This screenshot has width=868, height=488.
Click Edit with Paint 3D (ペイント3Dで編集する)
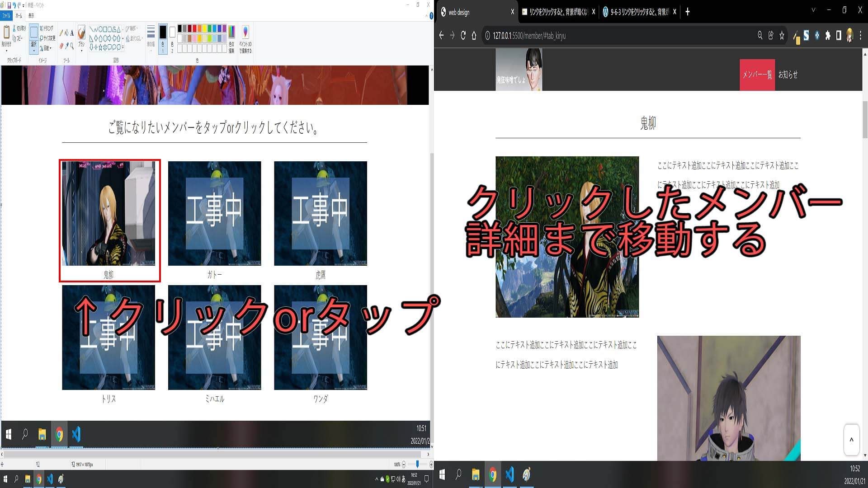245,39
